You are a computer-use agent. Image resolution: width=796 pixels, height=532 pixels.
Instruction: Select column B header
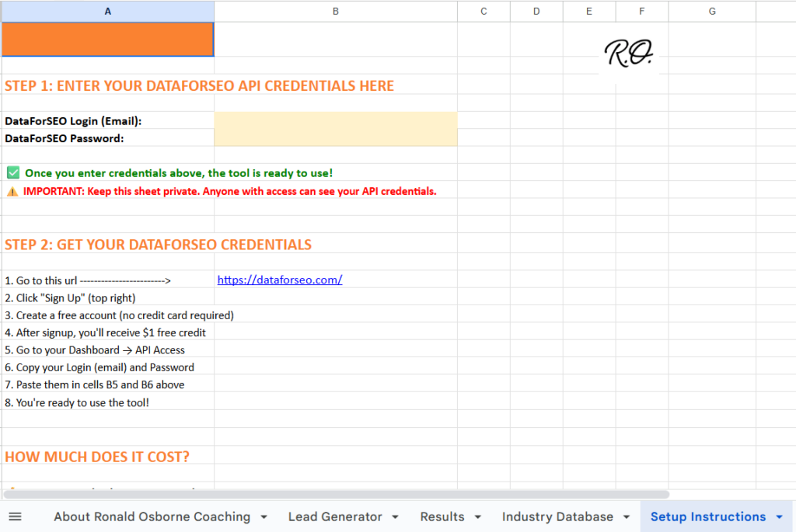[x=335, y=11]
